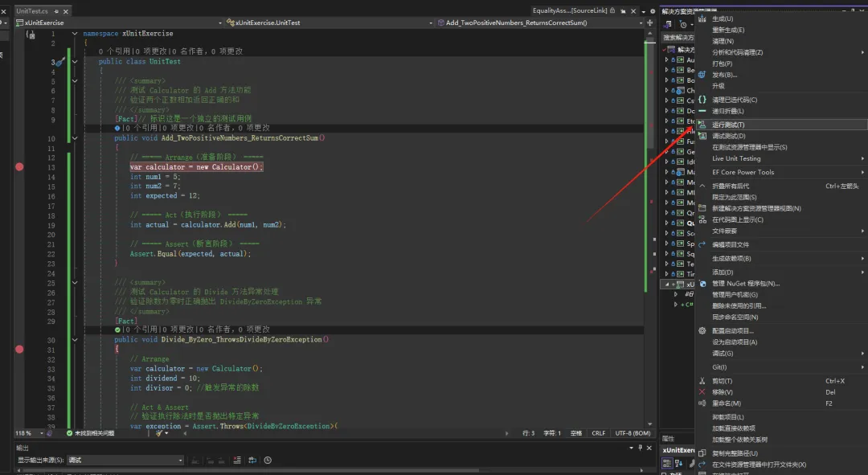Screen dimensions: 868x475
Task: Click the 管理 NuGet 程序包 icon
Action: 702,284
